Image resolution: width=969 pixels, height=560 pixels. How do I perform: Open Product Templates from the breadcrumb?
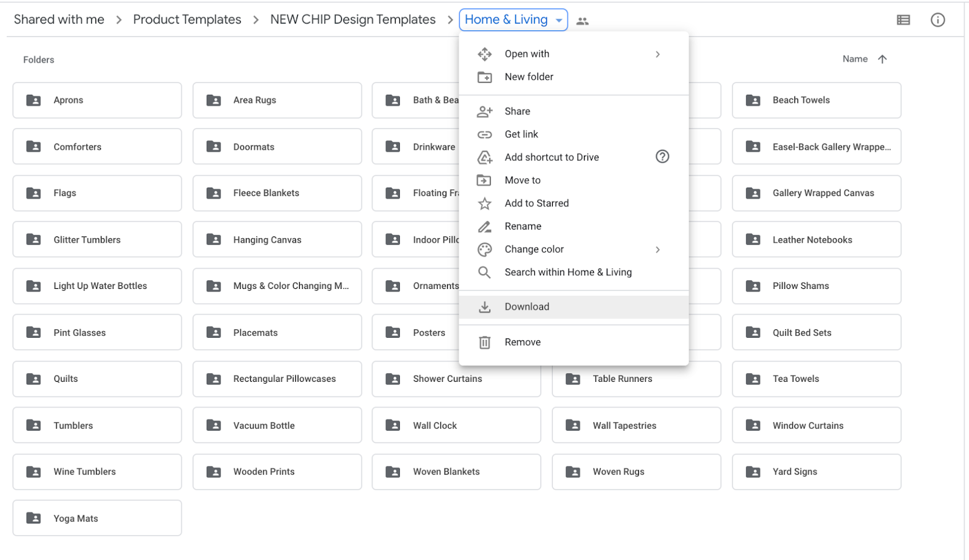point(187,19)
